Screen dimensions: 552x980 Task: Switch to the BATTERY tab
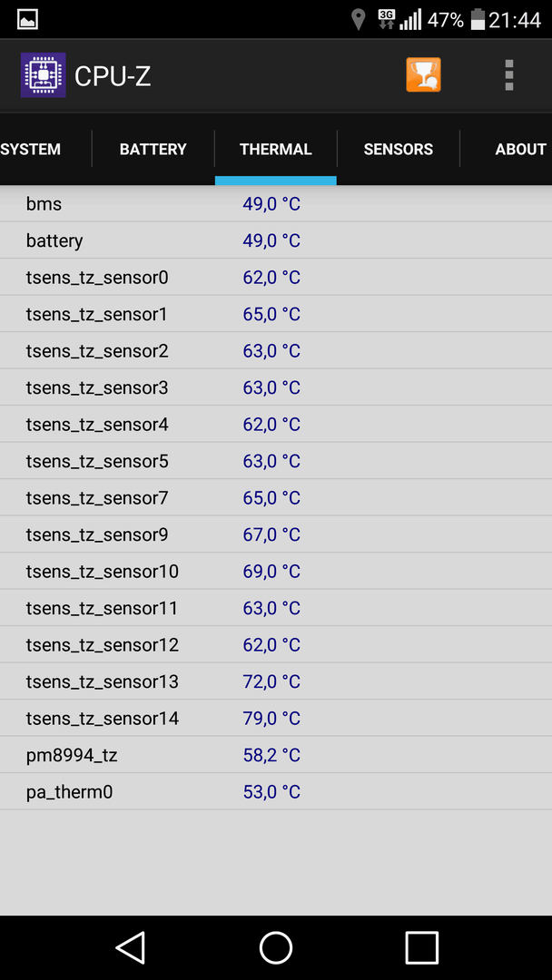(153, 150)
